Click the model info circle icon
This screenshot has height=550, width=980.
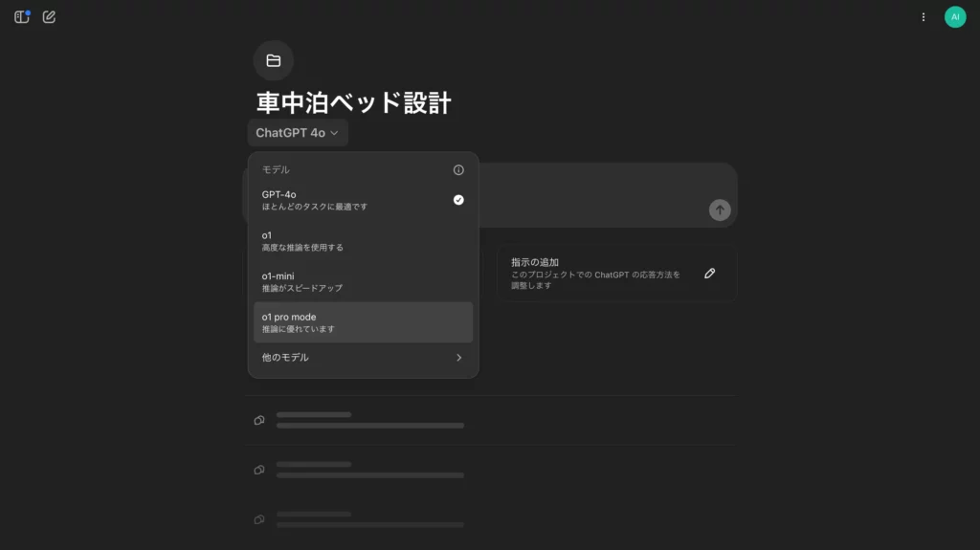(x=458, y=170)
